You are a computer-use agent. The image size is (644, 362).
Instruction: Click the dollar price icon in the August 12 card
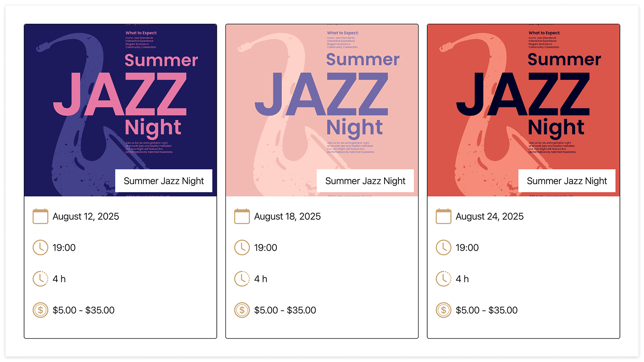[x=40, y=310]
